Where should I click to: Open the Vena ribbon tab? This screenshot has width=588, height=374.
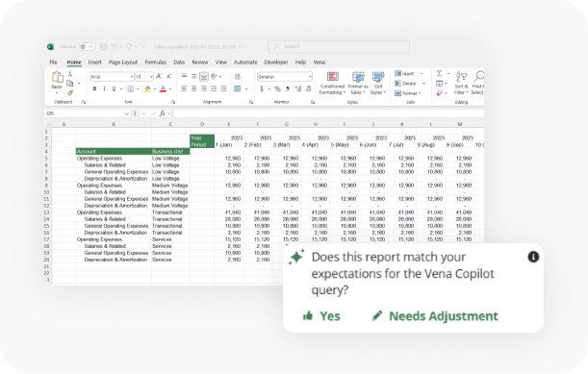pos(320,62)
